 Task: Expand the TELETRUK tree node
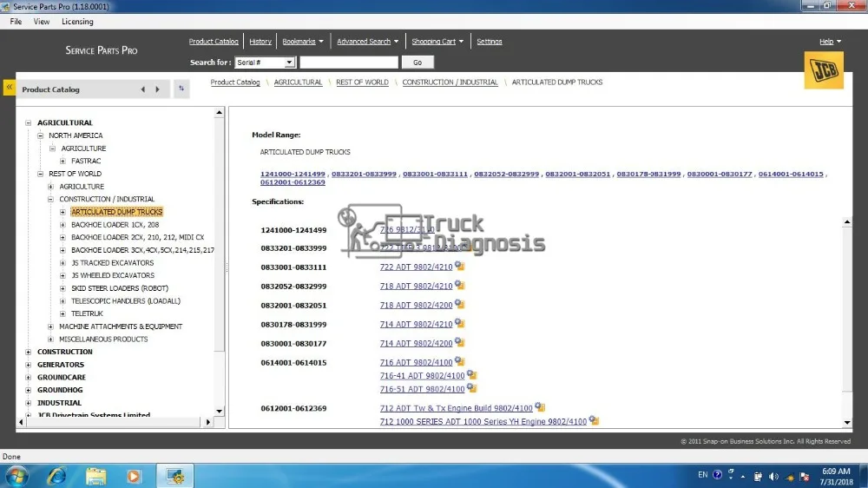tap(62, 313)
